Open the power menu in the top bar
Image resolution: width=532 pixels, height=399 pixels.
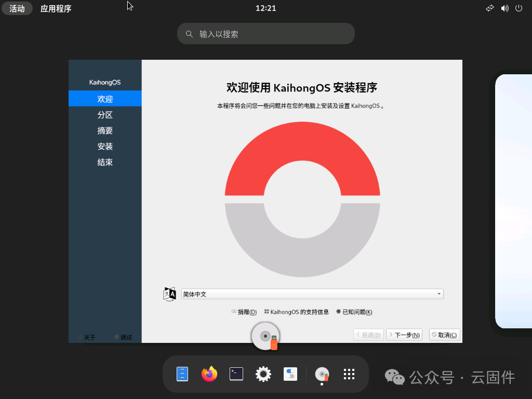point(519,8)
